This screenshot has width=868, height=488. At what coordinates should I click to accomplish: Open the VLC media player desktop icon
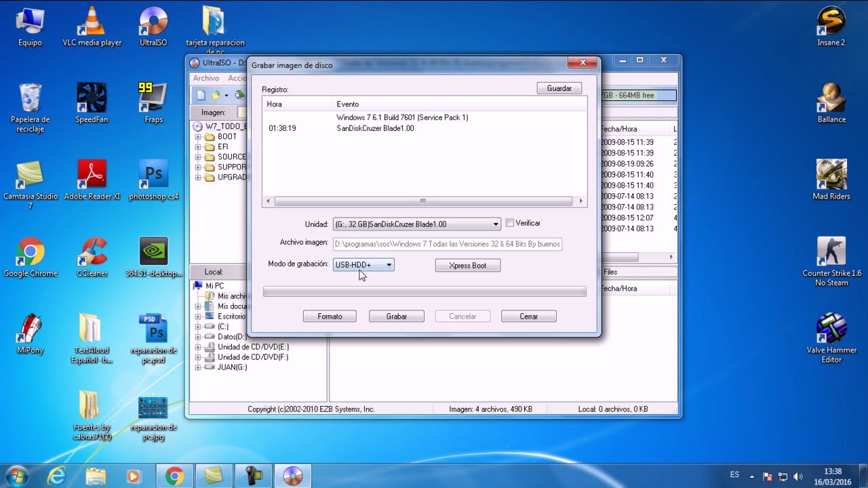pos(92,27)
